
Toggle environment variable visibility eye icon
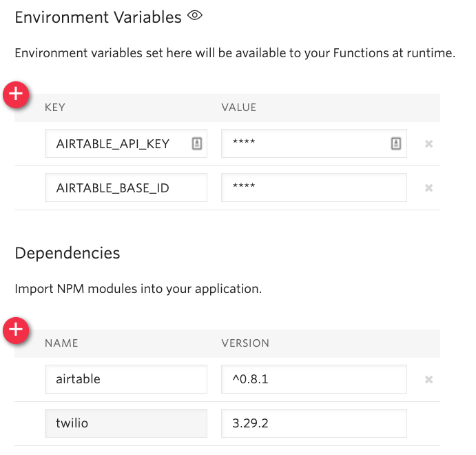[x=194, y=15]
